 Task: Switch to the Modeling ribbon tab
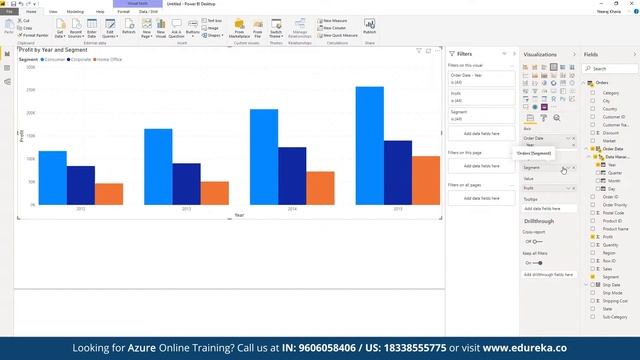click(x=75, y=11)
